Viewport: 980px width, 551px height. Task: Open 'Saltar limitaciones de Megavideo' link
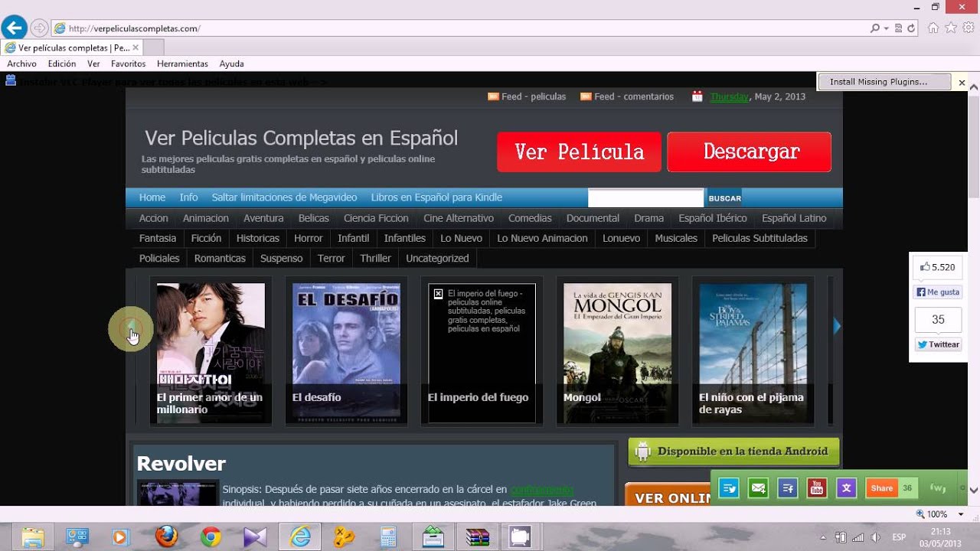pyautogui.click(x=284, y=197)
